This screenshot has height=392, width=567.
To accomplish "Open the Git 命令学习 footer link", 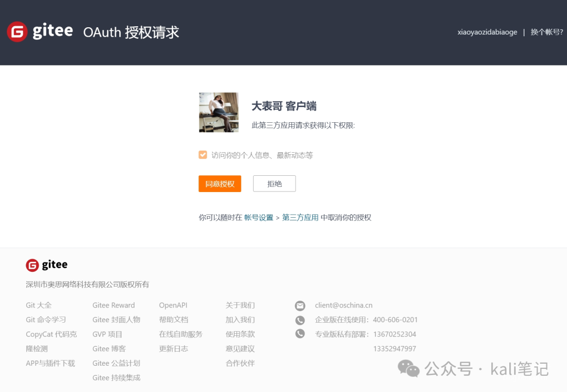I will point(46,320).
